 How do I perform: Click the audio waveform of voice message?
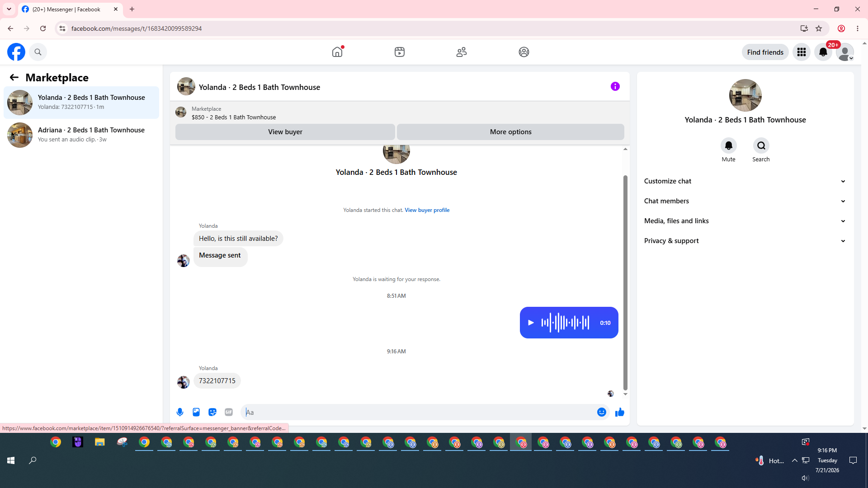[565, 323]
